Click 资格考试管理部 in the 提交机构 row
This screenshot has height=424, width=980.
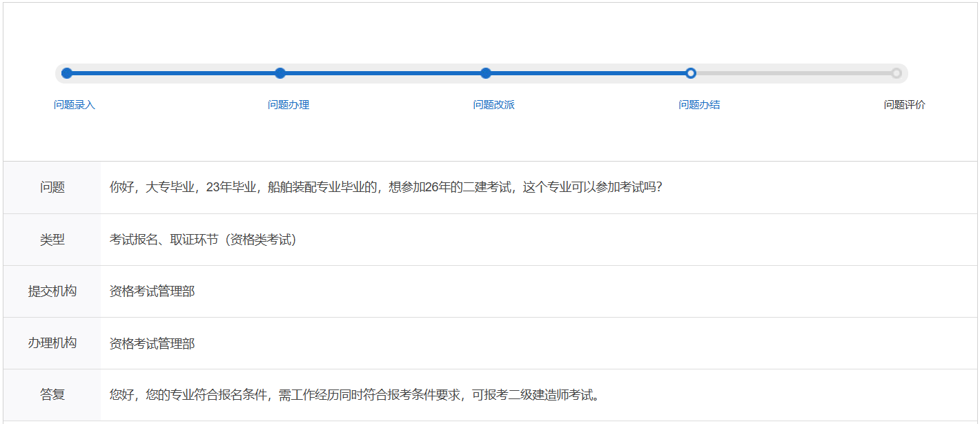click(x=152, y=291)
